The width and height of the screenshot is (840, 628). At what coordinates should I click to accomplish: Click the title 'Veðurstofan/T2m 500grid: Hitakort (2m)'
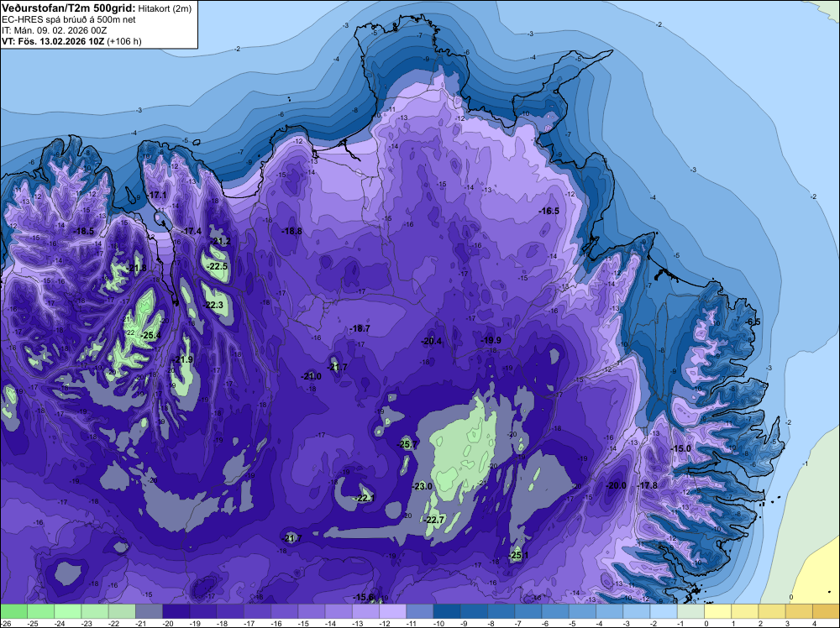(x=96, y=8)
